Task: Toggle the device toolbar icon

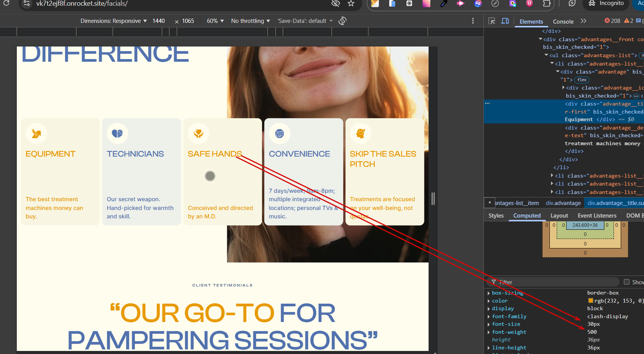Action: pos(505,21)
